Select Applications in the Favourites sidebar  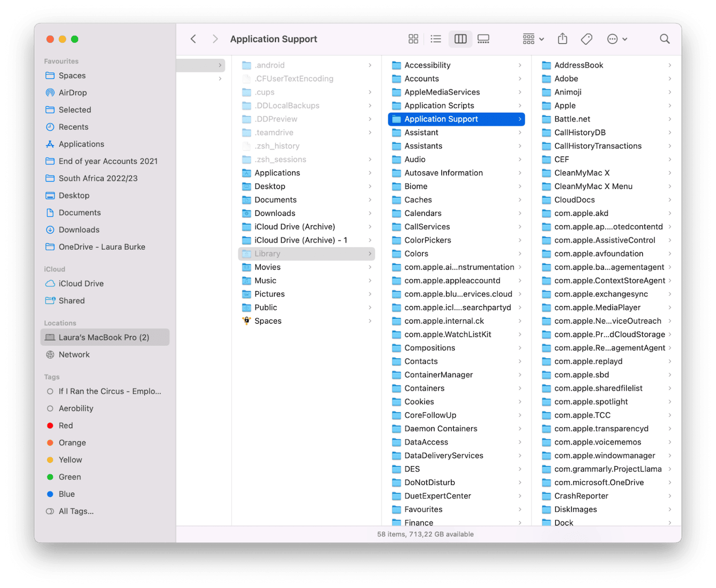point(81,144)
